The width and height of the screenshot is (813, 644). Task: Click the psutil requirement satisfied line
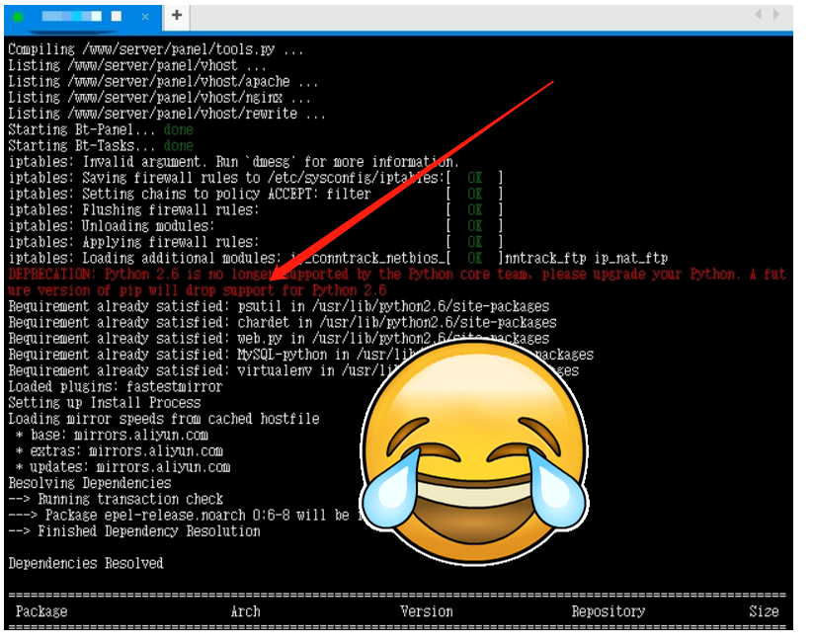click(279, 306)
